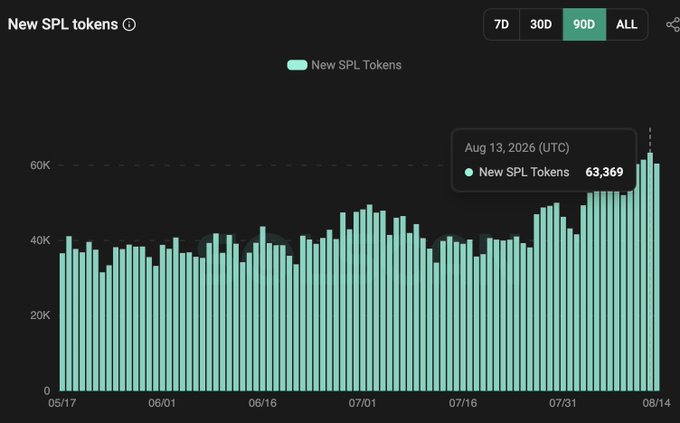Click the 63,369 tooltip value
Viewport: 680px width, 423px height.
tap(604, 172)
